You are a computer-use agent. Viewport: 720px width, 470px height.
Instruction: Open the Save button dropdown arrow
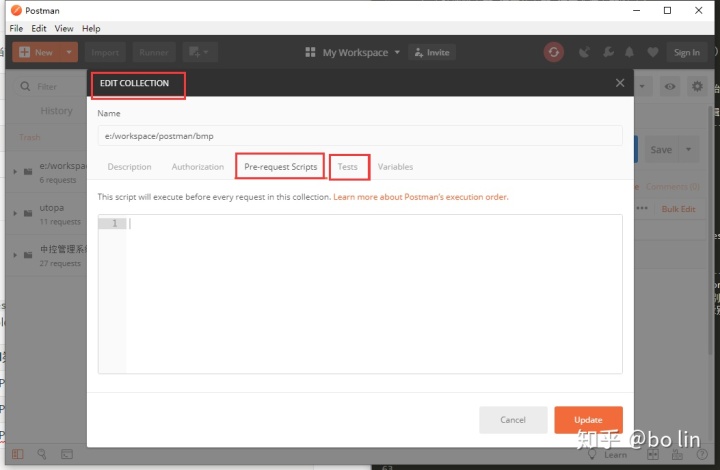688,149
